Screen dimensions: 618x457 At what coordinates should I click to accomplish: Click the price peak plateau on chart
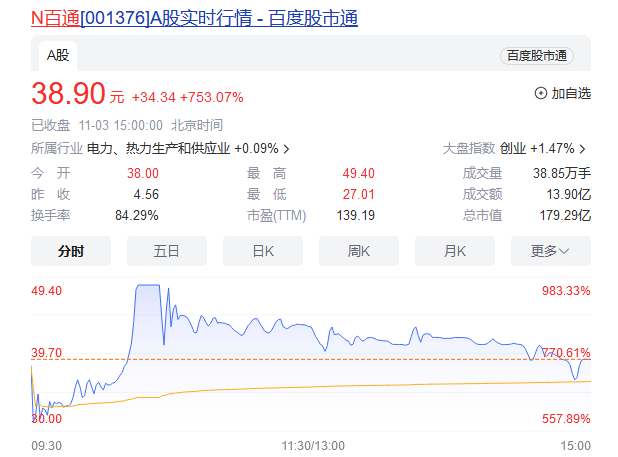(148, 286)
